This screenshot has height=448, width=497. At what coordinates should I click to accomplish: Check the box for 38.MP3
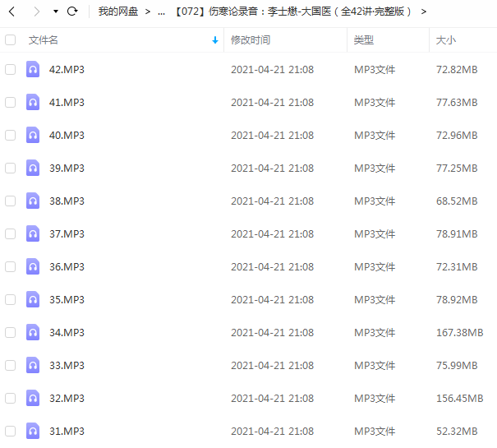click(10, 201)
